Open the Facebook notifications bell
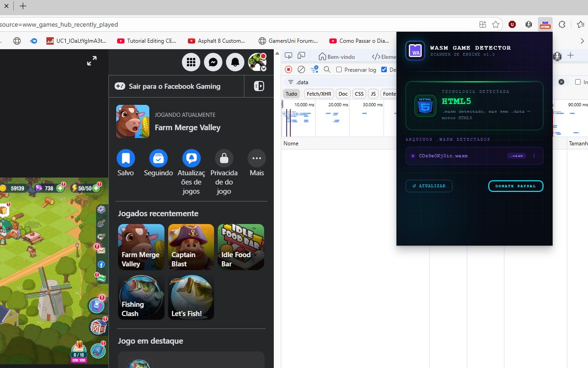The height and width of the screenshot is (368, 588). (x=235, y=62)
